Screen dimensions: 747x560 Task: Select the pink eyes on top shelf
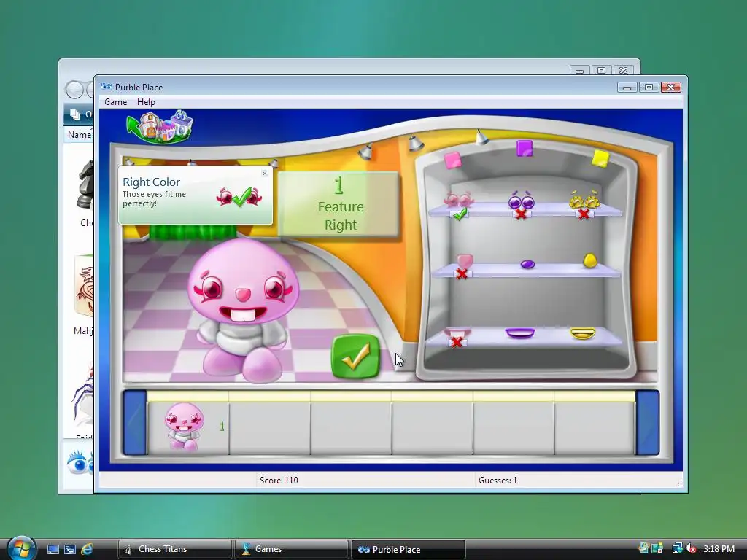[x=458, y=200]
